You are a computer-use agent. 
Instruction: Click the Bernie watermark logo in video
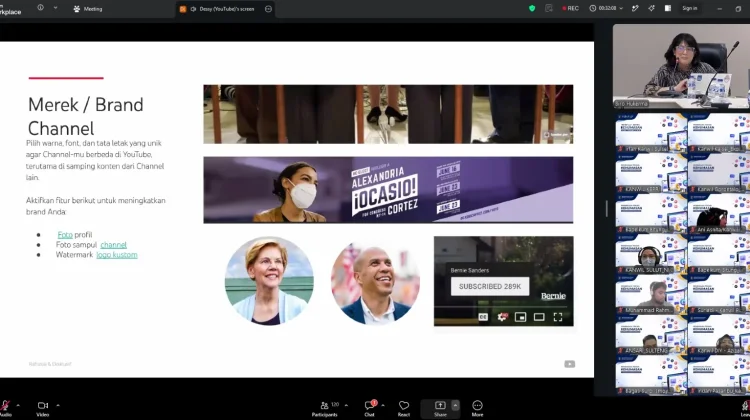pyautogui.click(x=553, y=296)
